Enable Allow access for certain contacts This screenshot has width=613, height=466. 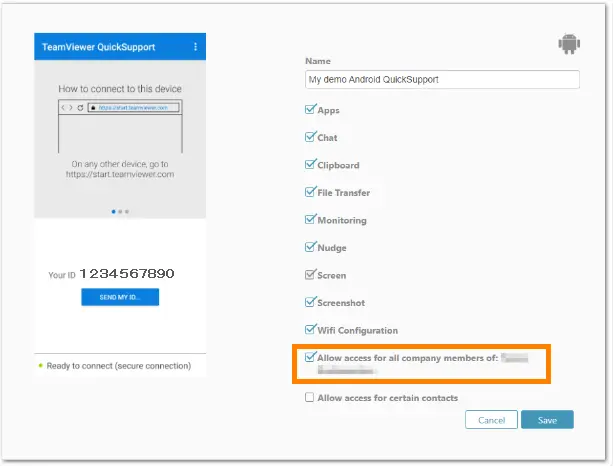tap(309, 397)
